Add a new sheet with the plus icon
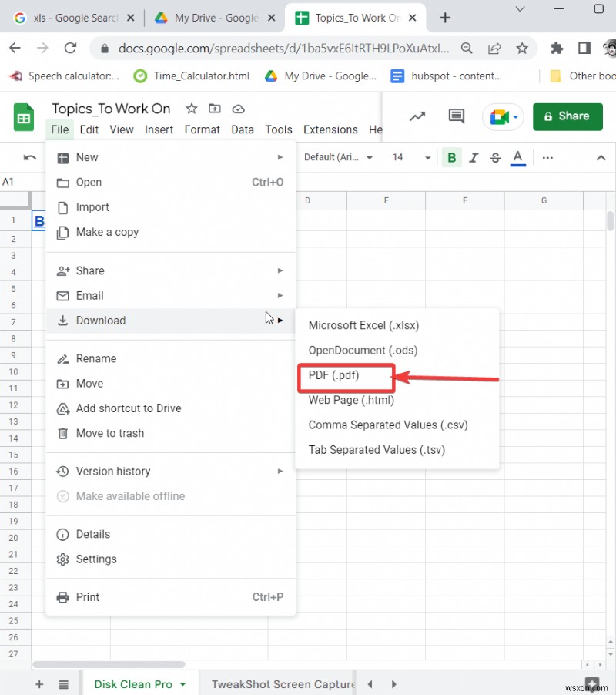The width and height of the screenshot is (616, 695). [x=38, y=683]
